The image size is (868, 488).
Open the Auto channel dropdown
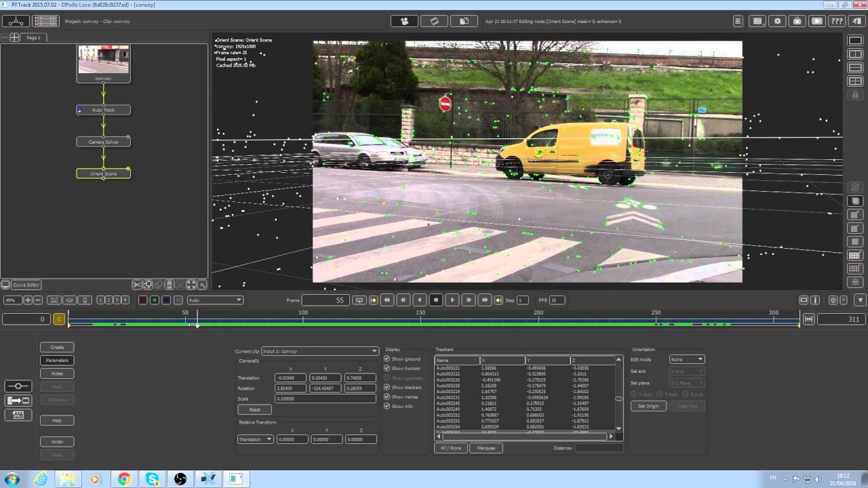click(215, 300)
